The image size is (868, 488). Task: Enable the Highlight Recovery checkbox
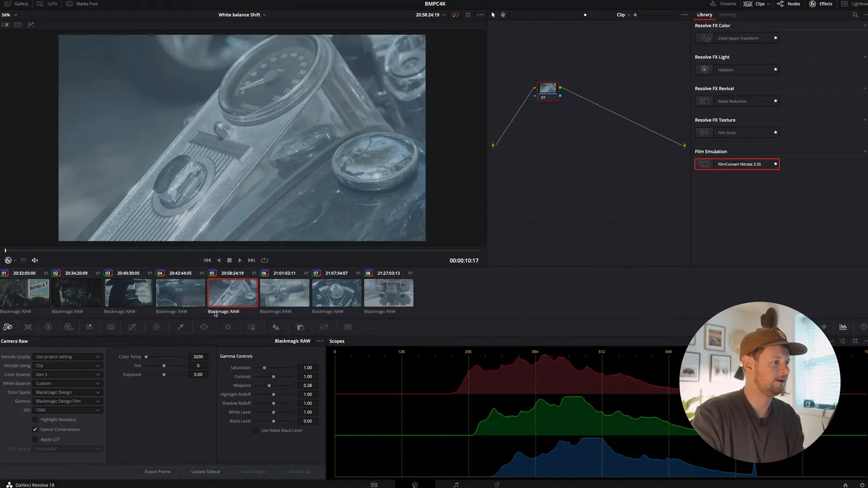[x=35, y=420]
